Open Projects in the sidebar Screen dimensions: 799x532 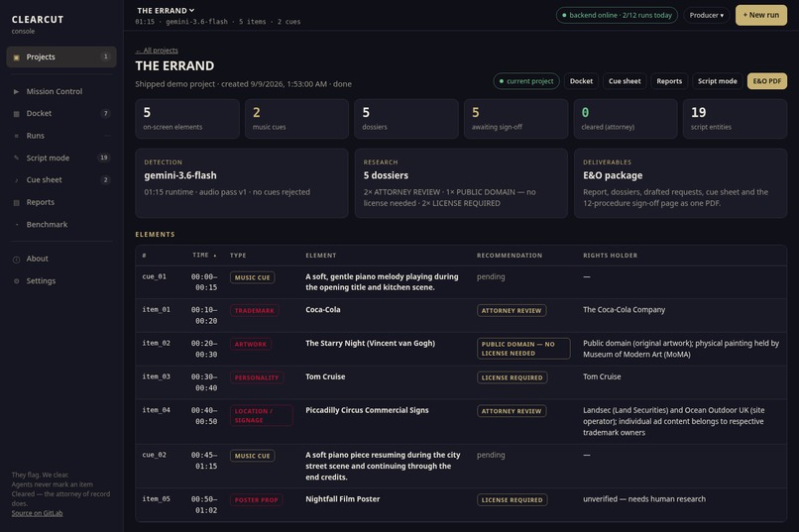coord(61,57)
